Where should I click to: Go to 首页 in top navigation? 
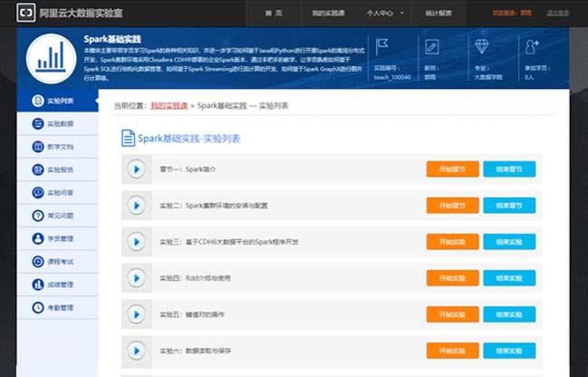click(274, 13)
